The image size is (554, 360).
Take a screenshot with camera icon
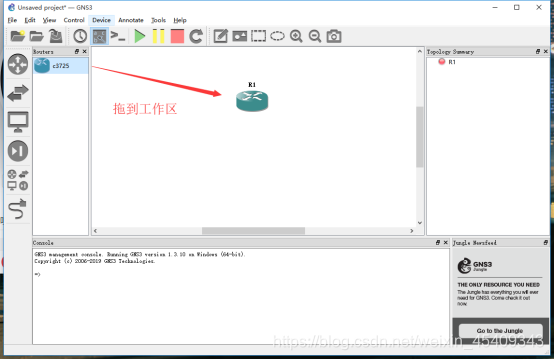[x=334, y=36]
